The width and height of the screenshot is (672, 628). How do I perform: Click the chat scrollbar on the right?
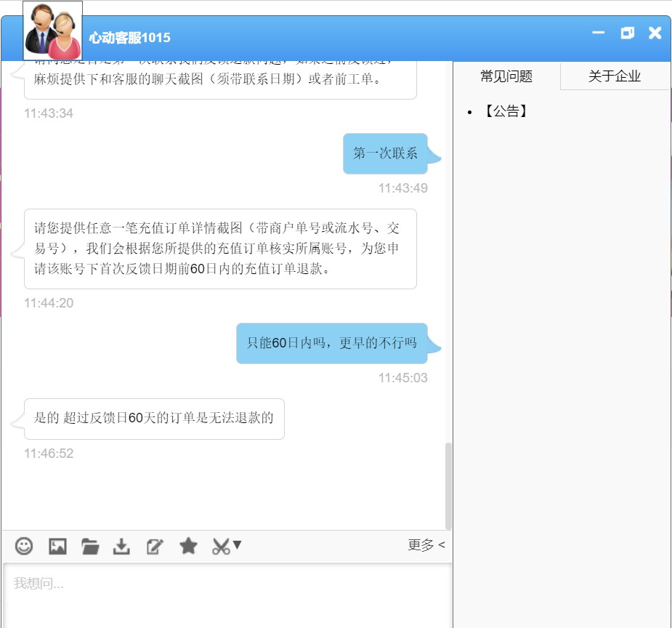pyautogui.click(x=448, y=480)
